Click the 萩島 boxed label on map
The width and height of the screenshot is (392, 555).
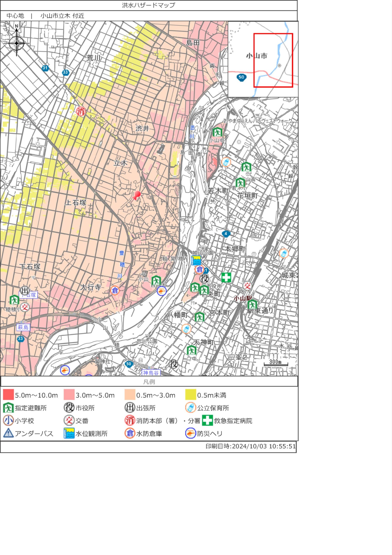(23, 327)
